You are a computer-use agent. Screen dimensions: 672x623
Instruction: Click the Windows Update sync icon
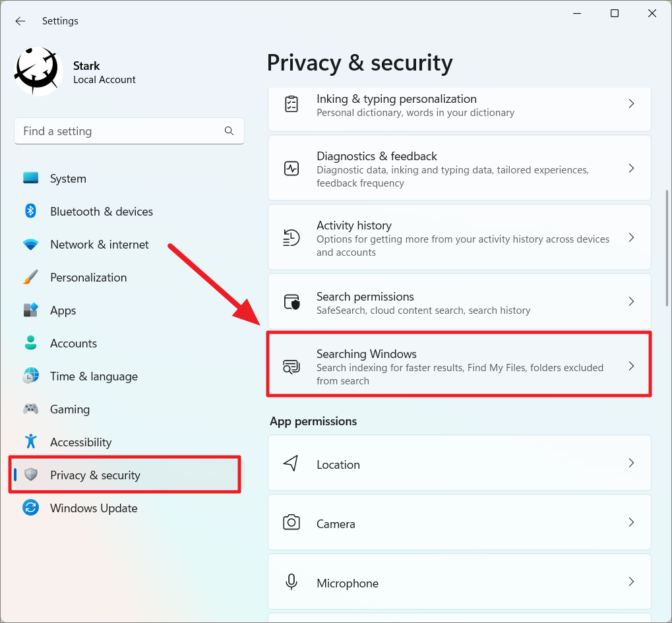point(30,508)
